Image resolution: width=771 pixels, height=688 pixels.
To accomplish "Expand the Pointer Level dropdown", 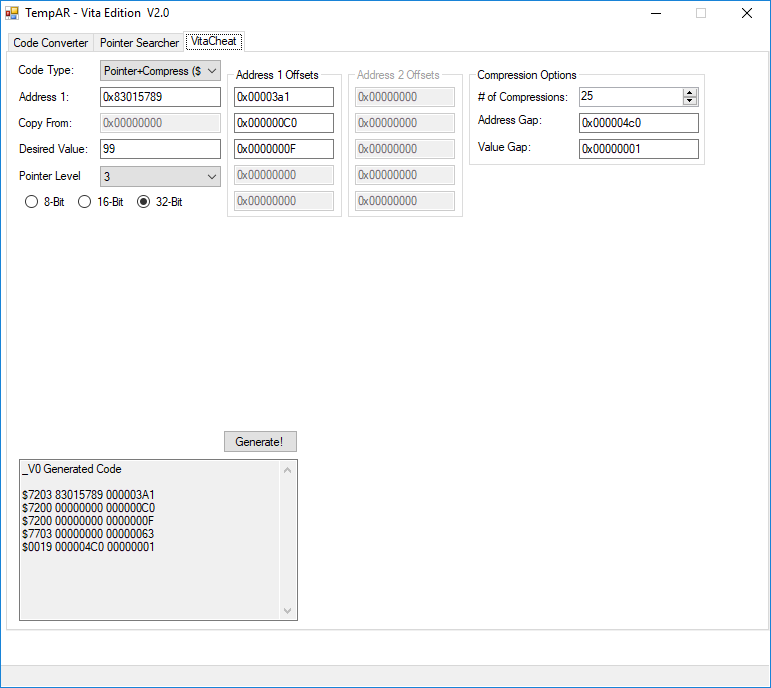I will [160, 177].
